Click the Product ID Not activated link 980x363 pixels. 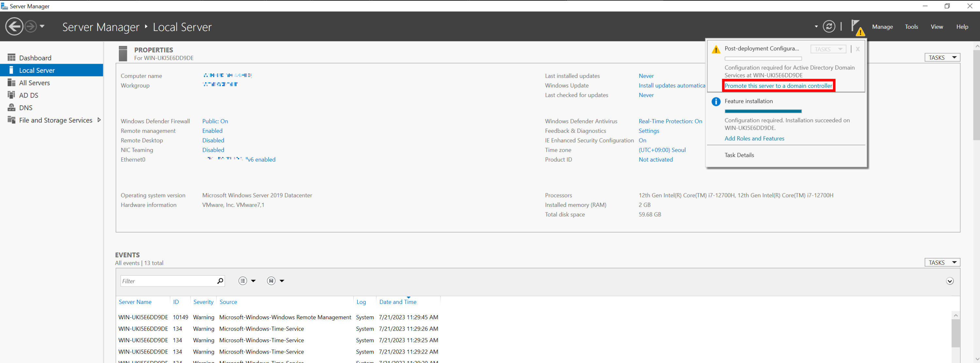point(656,159)
